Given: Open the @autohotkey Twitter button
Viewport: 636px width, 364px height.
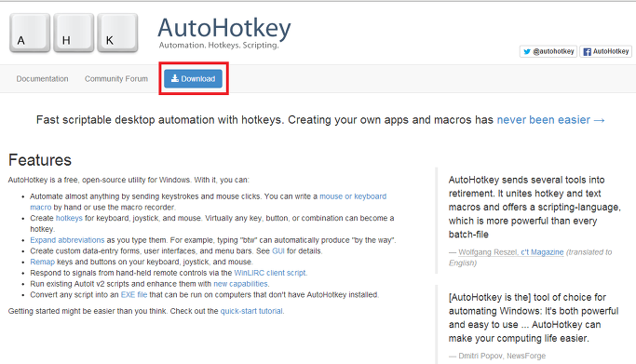Looking at the screenshot, I should pyautogui.click(x=548, y=51).
